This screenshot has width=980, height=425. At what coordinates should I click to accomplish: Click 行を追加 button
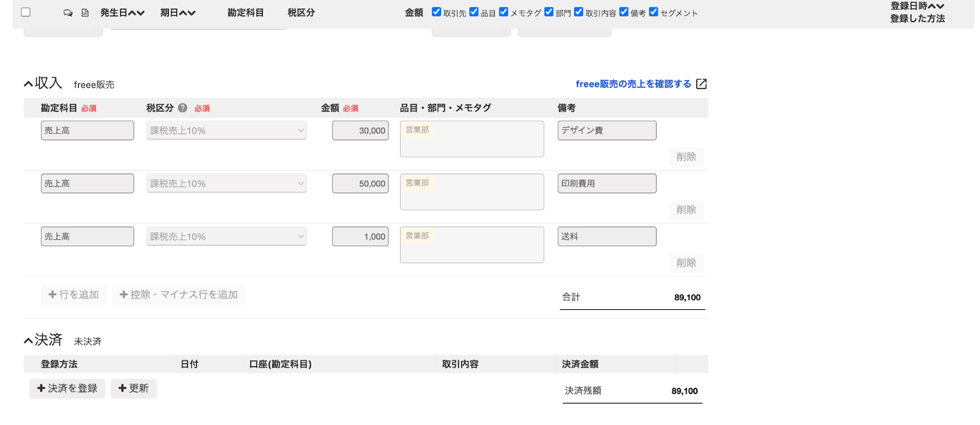(74, 295)
